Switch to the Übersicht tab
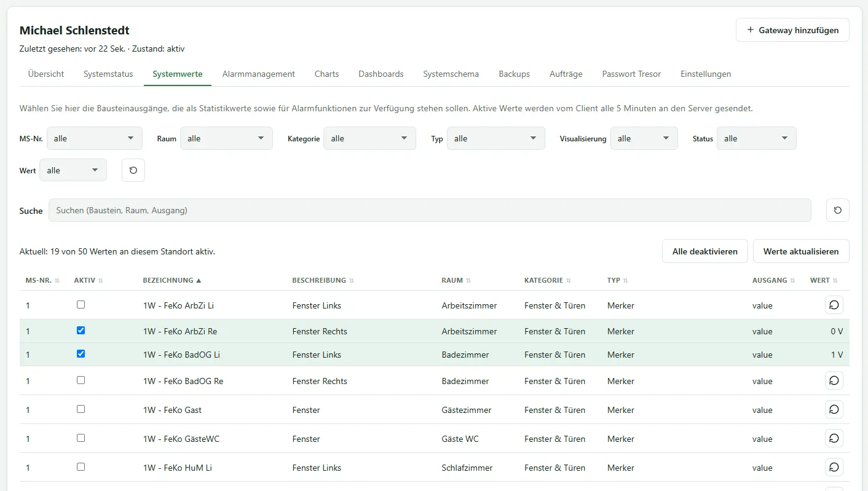The height and width of the screenshot is (491, 868). click(46, 74)
